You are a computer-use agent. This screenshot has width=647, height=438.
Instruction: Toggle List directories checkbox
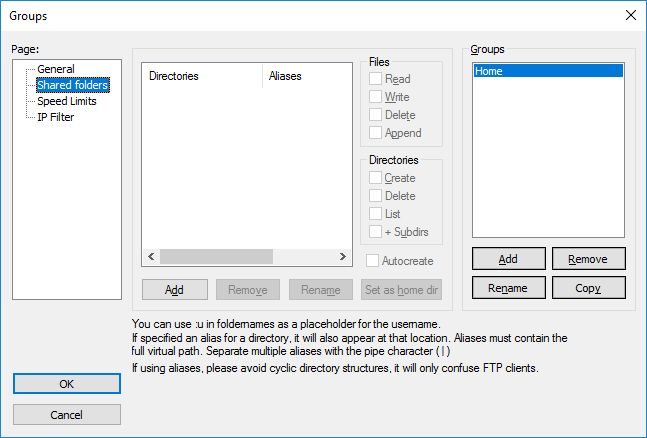pyautogui.click(x=376, y=214)
